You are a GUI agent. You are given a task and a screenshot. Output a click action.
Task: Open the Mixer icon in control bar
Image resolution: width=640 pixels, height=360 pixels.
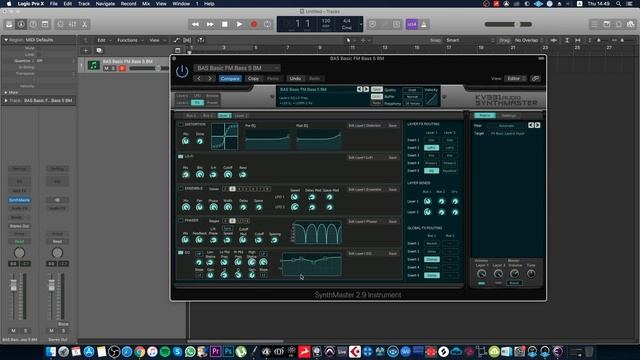73,24
